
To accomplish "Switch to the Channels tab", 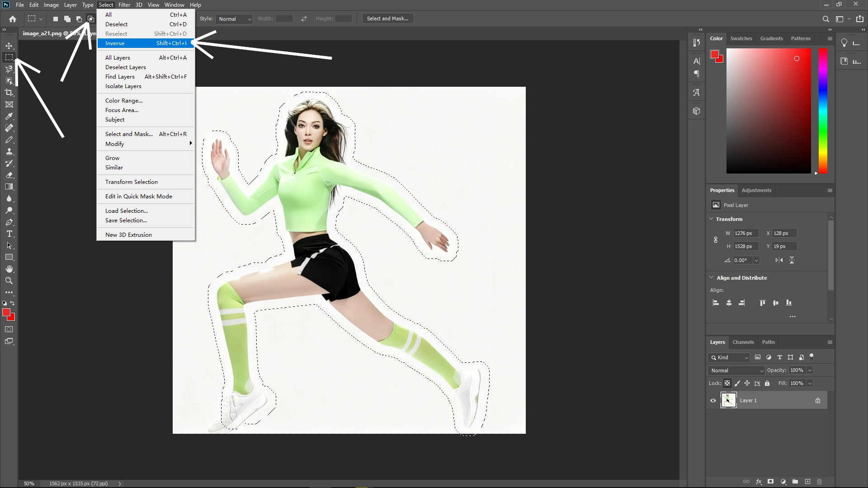I will pos(743,342).
